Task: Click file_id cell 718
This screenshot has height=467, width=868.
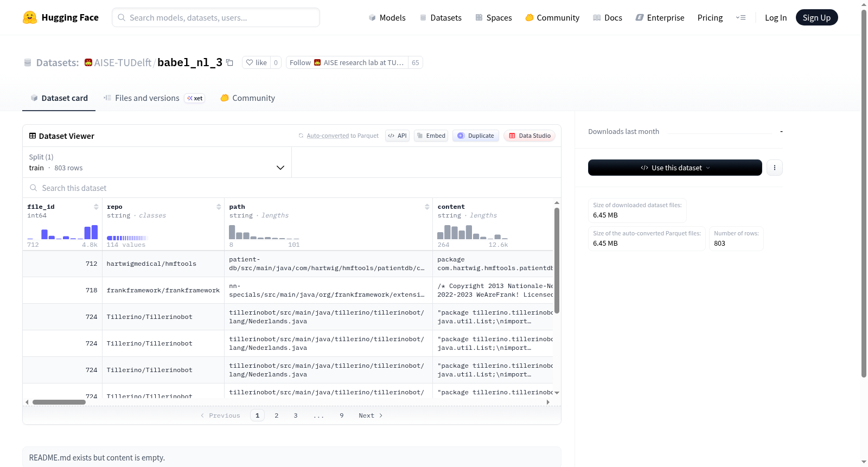Action: (62, 290)
